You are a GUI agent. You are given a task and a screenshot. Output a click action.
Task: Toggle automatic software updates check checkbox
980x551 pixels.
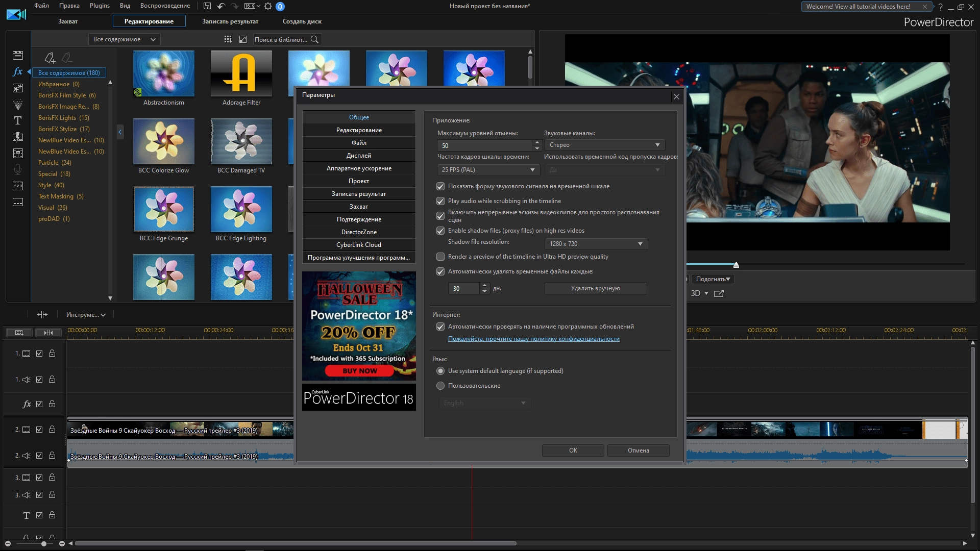pos(440,327)
